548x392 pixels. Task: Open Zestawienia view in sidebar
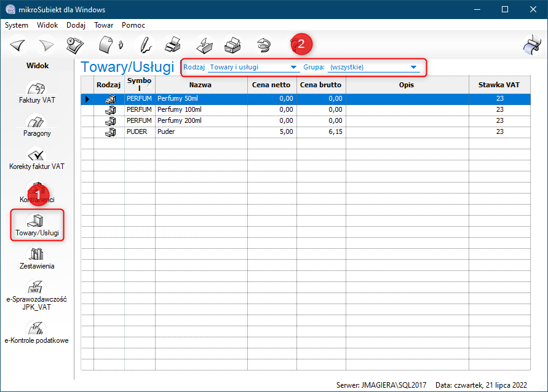pos(37,259)
